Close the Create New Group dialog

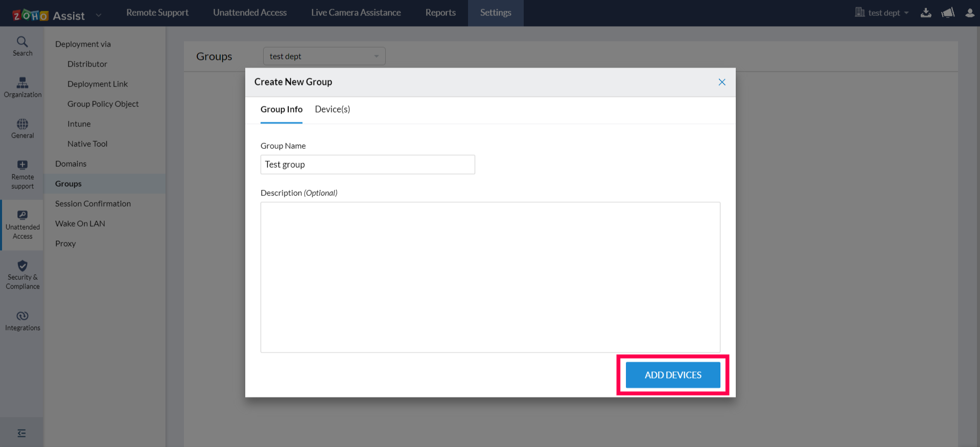pyautogui.click(x=721, y=82)
